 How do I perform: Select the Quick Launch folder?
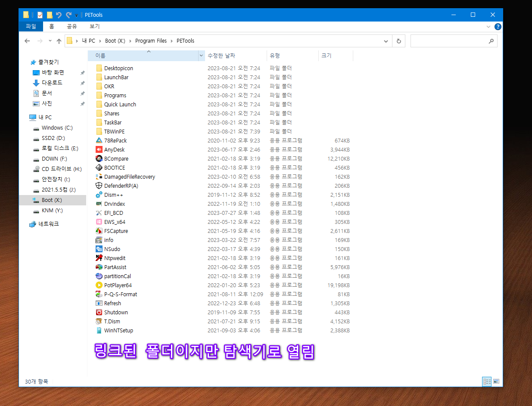click(120, 104)
